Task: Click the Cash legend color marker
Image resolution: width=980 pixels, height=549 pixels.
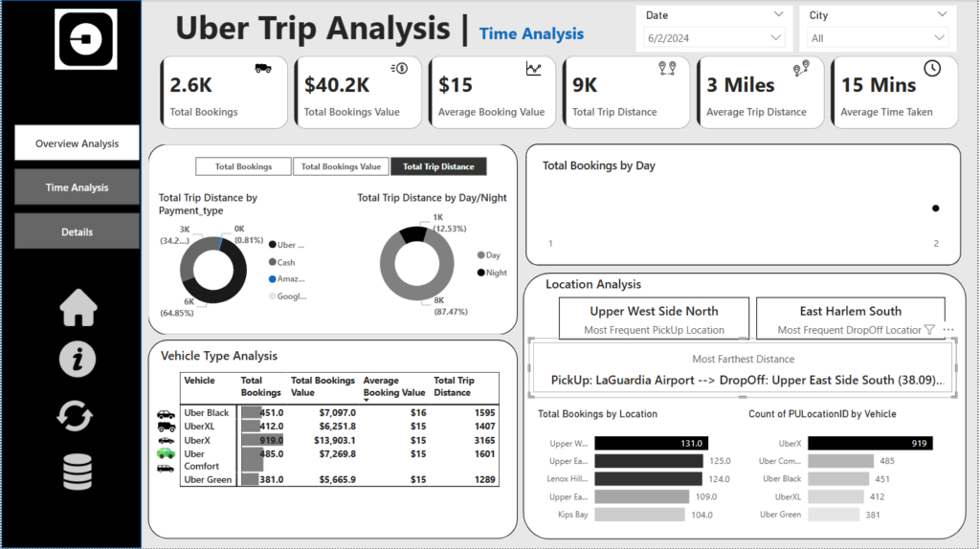Action: 273,262
